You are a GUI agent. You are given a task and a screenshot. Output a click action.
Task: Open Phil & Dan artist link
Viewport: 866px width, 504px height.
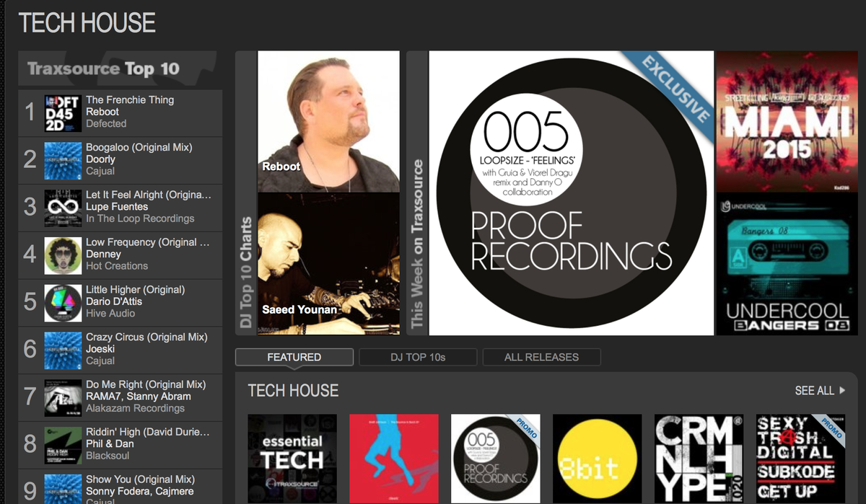(x=110, y=444)
